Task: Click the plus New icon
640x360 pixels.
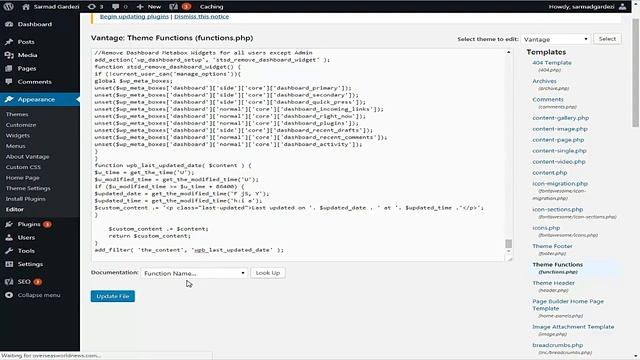Action: (140, 7)
